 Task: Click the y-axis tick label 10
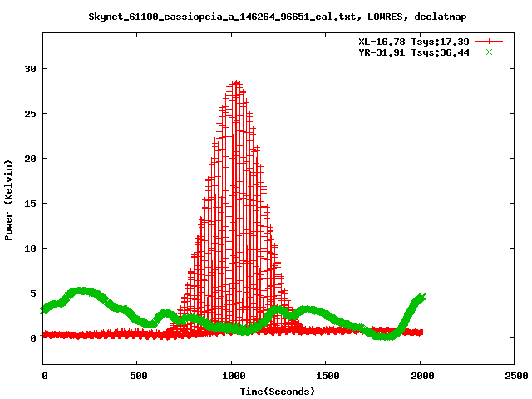click(30, 249)
